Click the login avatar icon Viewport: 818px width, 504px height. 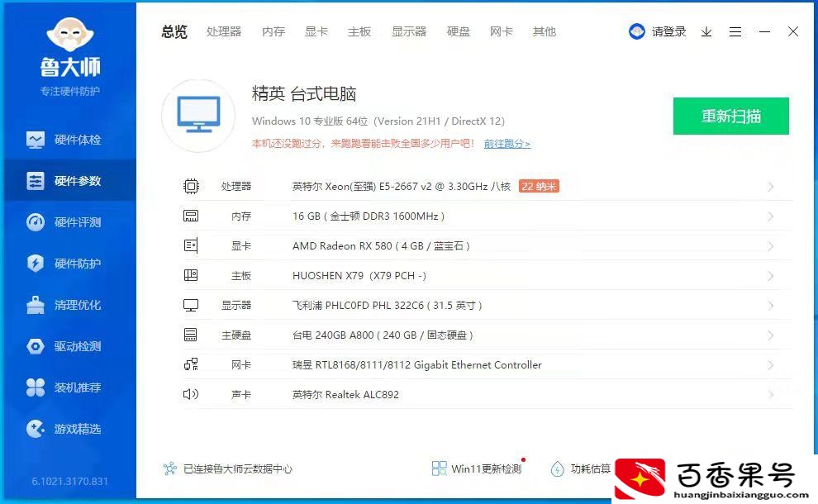click(636, 32)
